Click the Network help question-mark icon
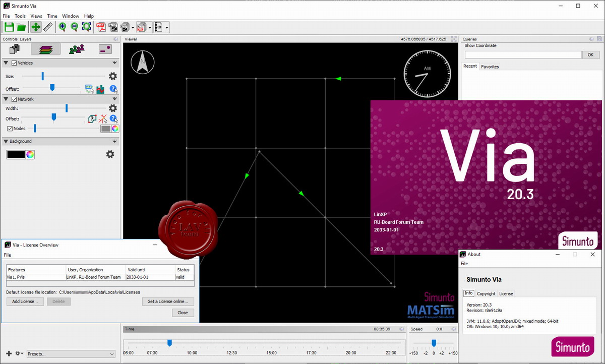 coord(114,119)
